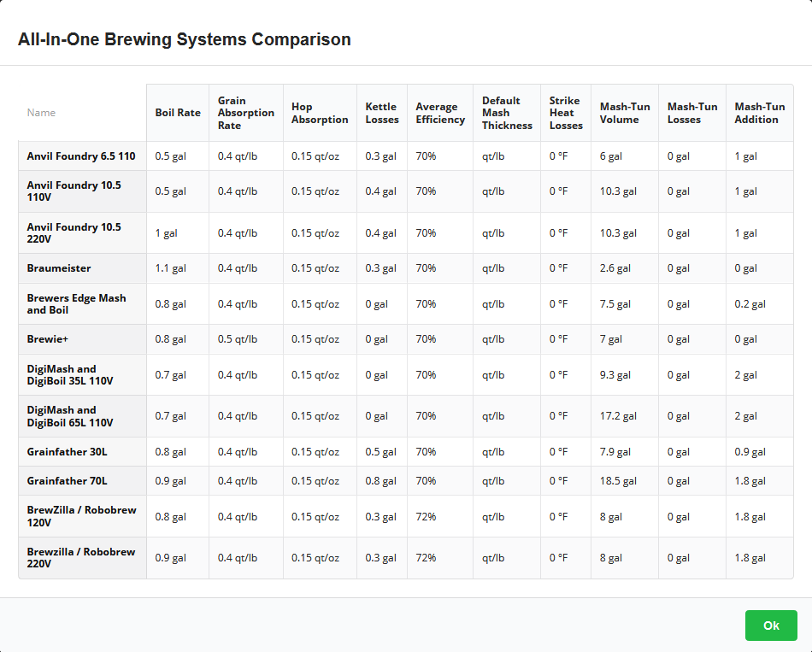Image resolution: width=812 pixels, height=652 pixels.
Task: Click DigiMash and DigiBoil 65L 110V name
Action: coord(70,416)
